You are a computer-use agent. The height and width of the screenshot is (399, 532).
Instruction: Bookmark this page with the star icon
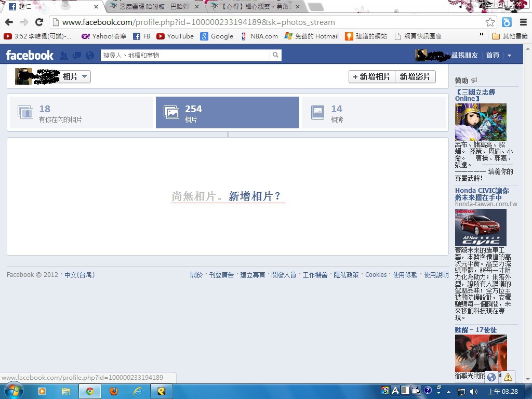click(490, 22)
